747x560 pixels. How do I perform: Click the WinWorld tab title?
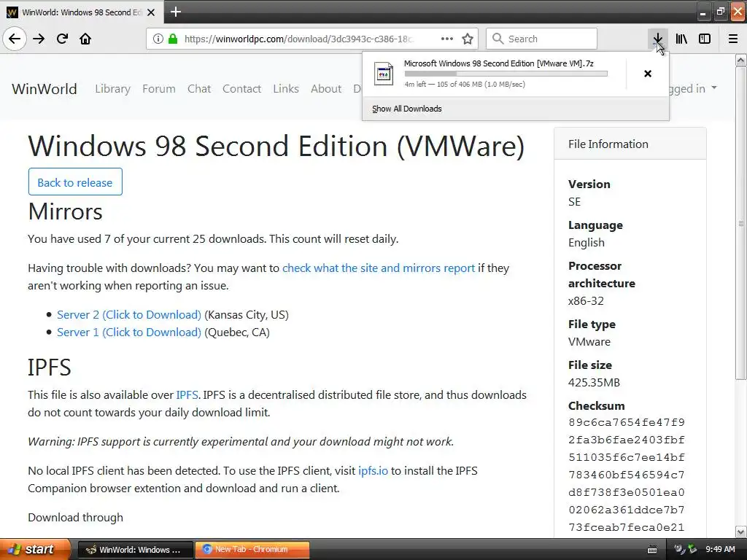tap(82, 12)
